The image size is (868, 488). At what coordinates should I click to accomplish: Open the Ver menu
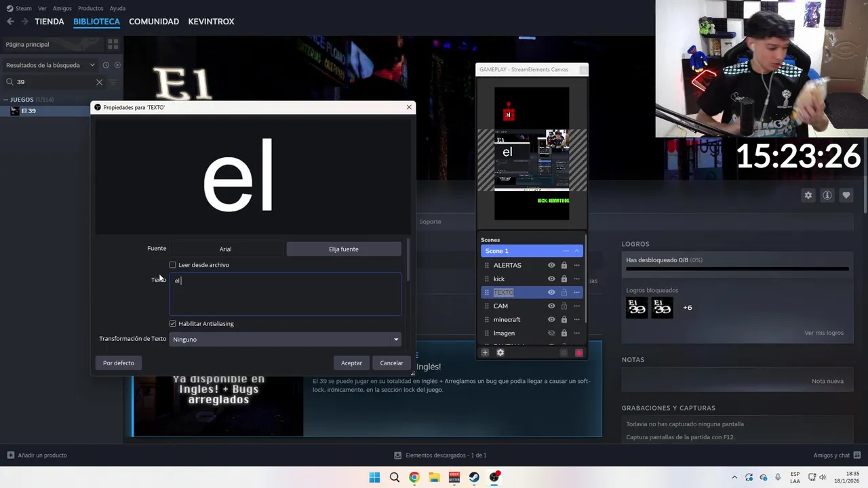tap(43, 8)
